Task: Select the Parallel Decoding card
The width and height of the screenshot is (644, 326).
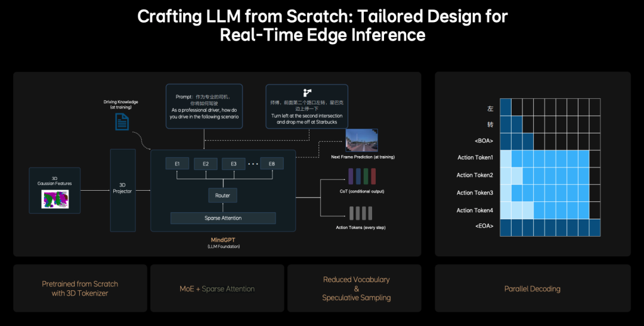Action: (532, 288)
